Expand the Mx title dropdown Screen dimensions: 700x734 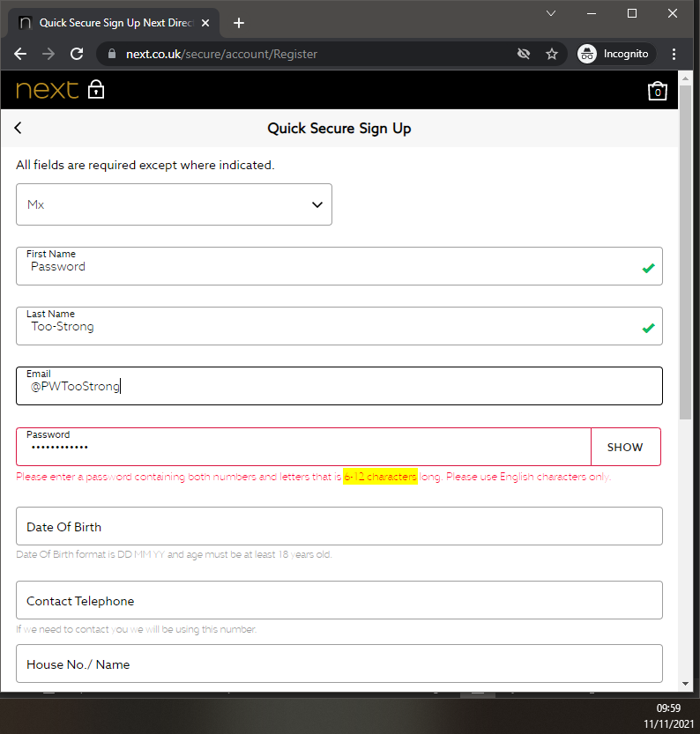(x=175, y=204)
